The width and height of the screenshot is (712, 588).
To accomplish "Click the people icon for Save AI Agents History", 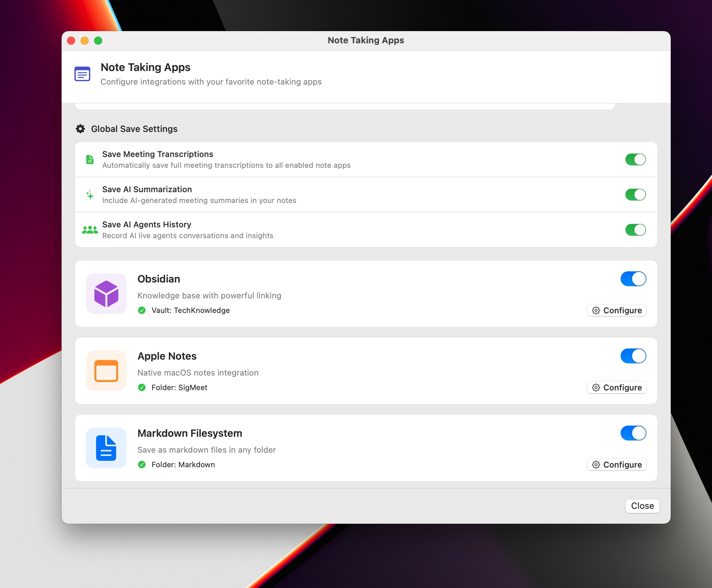I will pyautogui.click(x=89, y=229).
